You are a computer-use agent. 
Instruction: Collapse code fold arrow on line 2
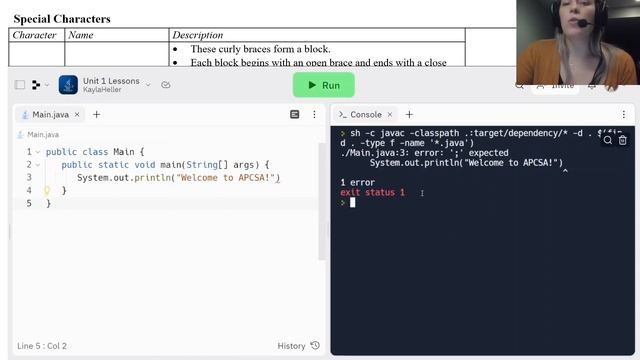(38, 165)
